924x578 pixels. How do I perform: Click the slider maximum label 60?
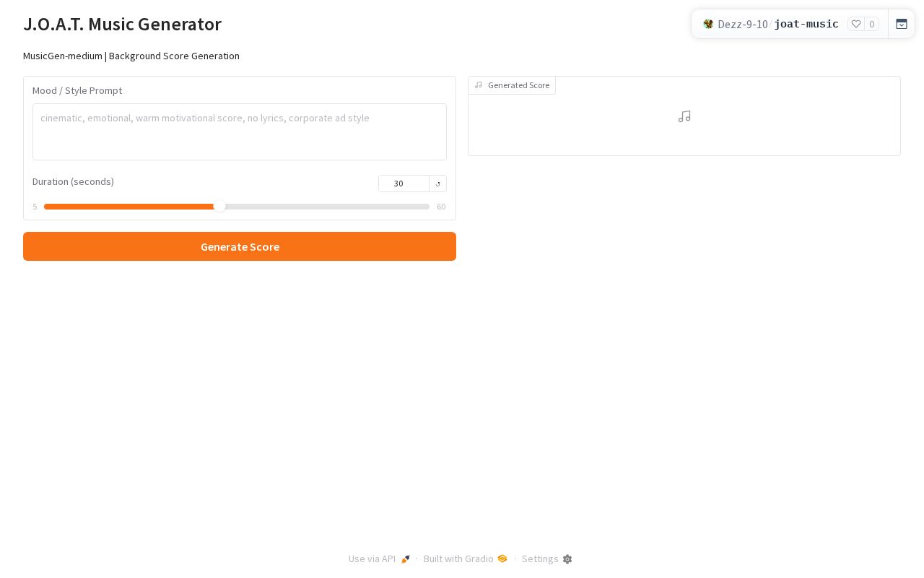click(441, 207)
